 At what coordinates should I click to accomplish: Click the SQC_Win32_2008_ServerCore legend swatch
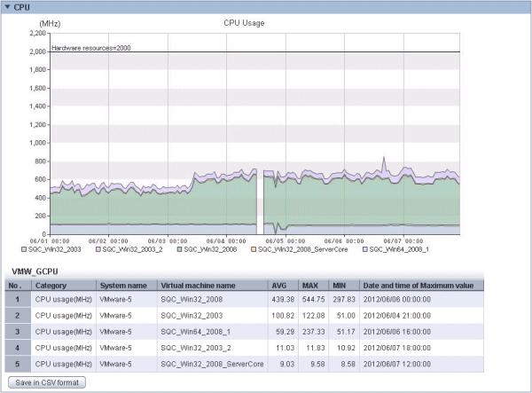tap(254, 249)
